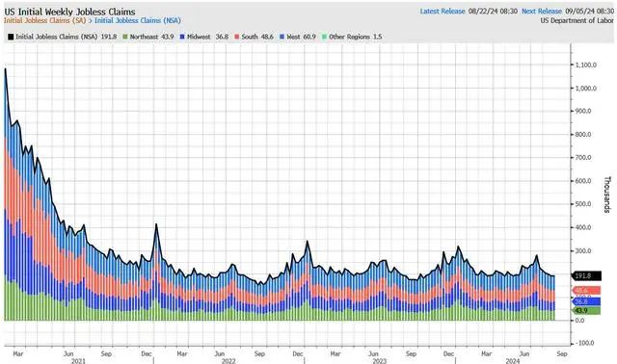Select the blue 36.8 Midwest value tag
The image size is (617, 364).
click(586, 301)
